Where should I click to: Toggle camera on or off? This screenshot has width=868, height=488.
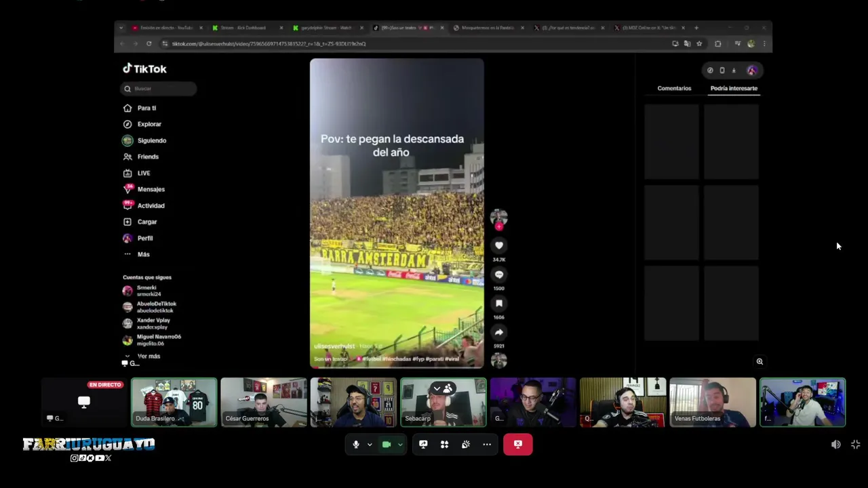[387, 445]
